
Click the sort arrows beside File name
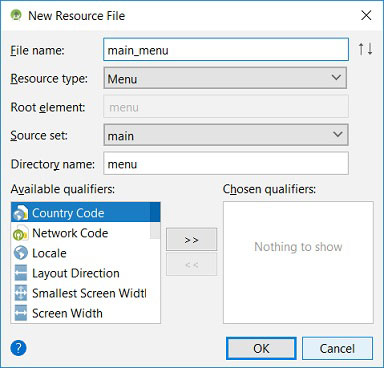point(365,49)
